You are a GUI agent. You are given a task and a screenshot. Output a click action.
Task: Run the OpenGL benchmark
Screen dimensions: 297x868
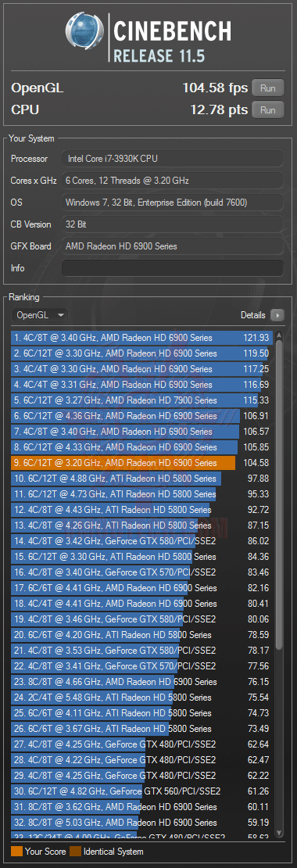point(267,88)
